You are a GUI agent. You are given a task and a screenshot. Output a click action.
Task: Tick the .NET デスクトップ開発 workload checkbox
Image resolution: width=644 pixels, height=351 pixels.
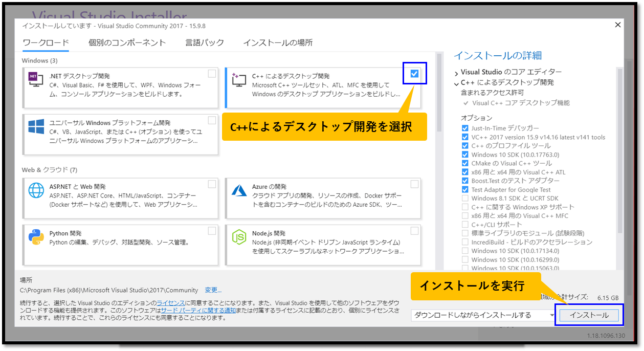pos(212,74)
